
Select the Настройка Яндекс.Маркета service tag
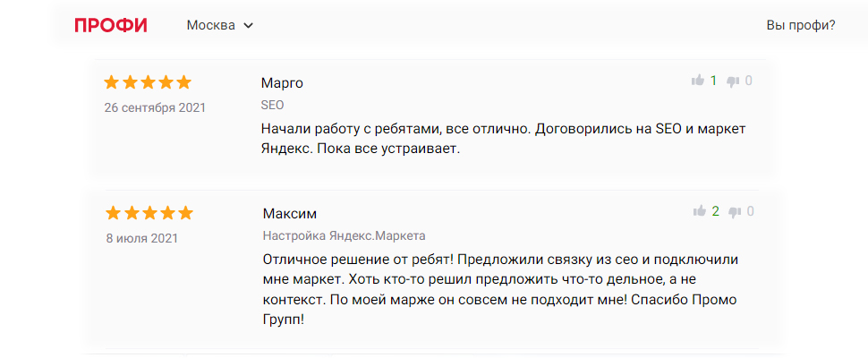coord(344,235)
